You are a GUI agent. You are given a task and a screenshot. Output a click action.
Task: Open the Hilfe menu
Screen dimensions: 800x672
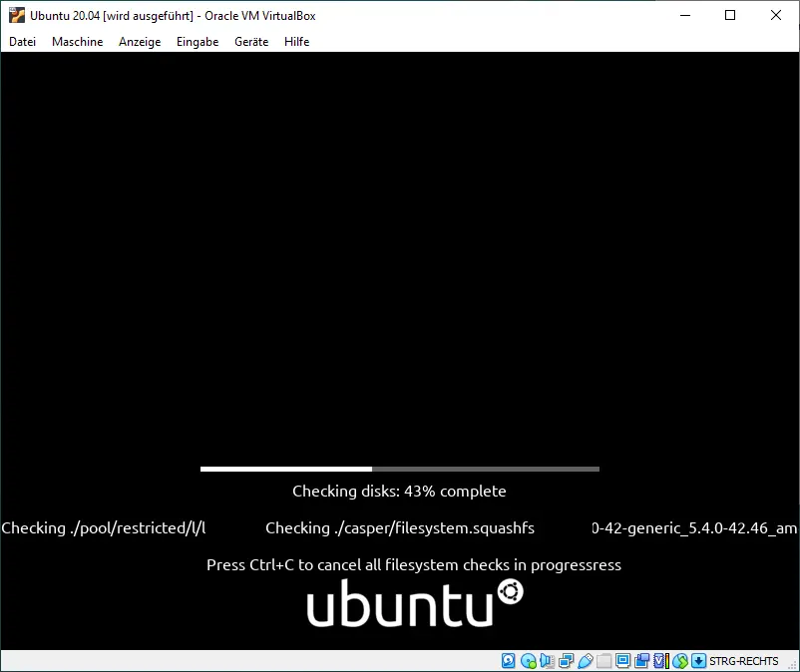click(296, 42)
